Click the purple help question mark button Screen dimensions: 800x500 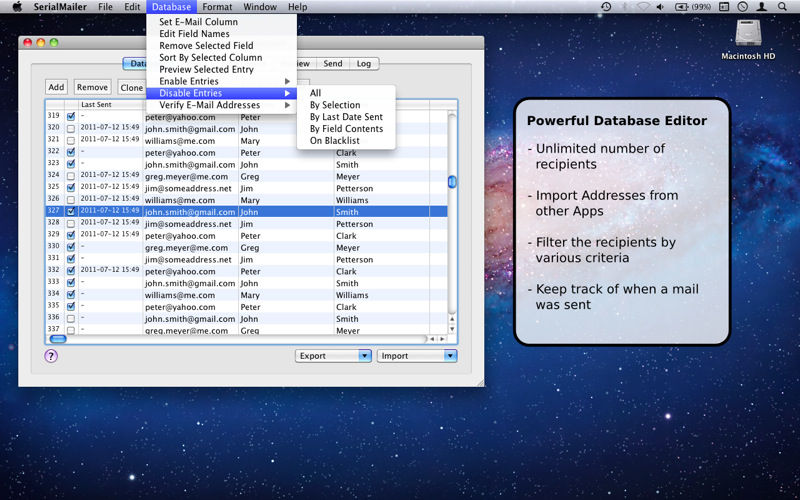[x=51, y=356]
